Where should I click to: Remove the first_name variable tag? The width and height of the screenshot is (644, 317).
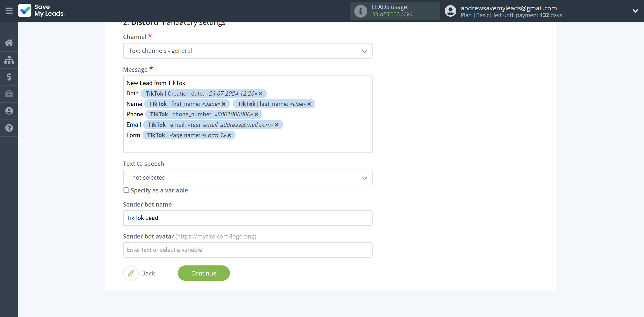pyautogui.click(x=224, y=104)
